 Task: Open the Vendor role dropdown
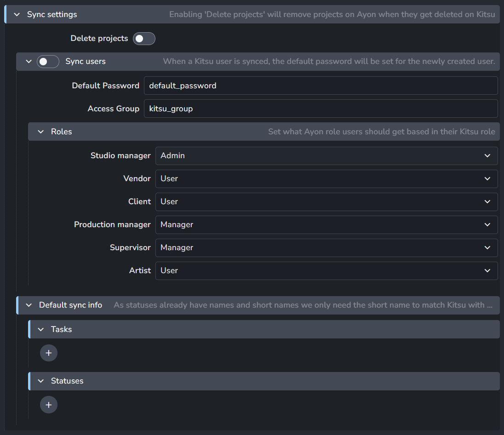326,179
